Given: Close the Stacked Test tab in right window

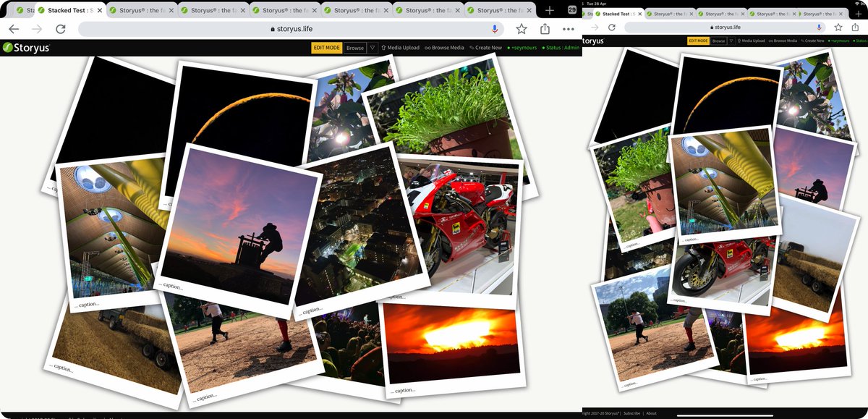Looking at the screenshot, I should point(639,14).
